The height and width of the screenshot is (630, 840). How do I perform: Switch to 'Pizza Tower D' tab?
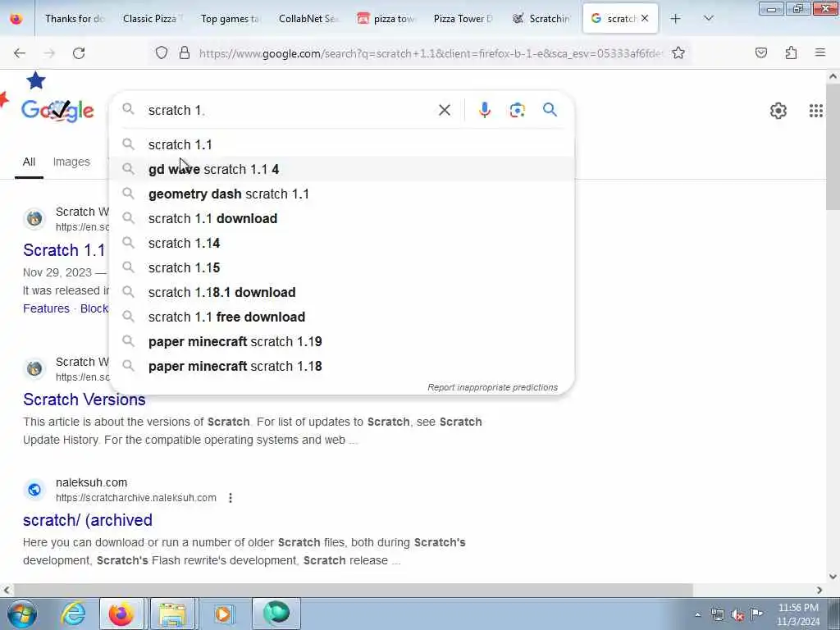point(463,19)
